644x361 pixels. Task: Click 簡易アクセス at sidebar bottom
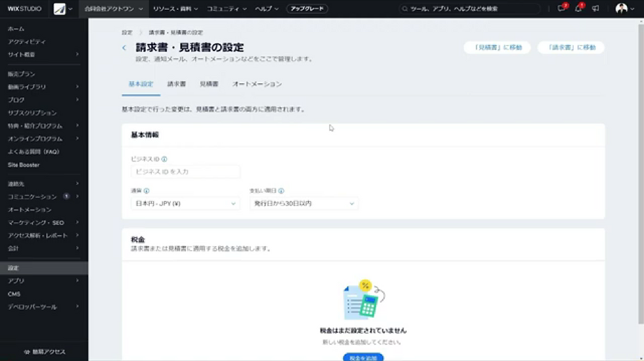(x=45, y=352)
